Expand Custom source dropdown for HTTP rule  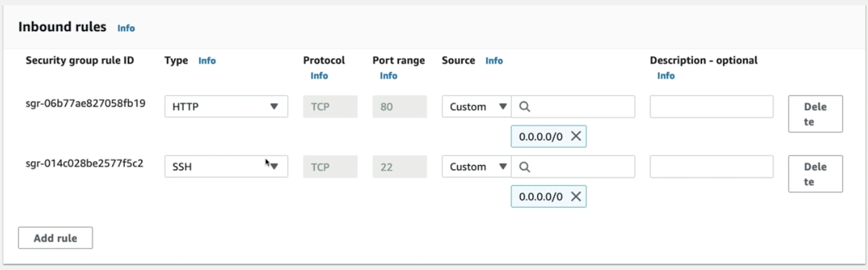477,107
